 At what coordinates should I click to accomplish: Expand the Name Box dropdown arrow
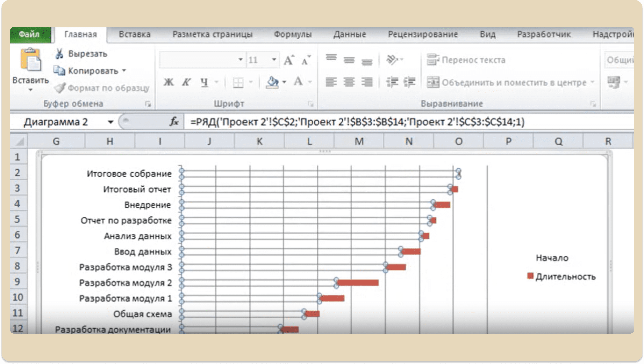110,122
